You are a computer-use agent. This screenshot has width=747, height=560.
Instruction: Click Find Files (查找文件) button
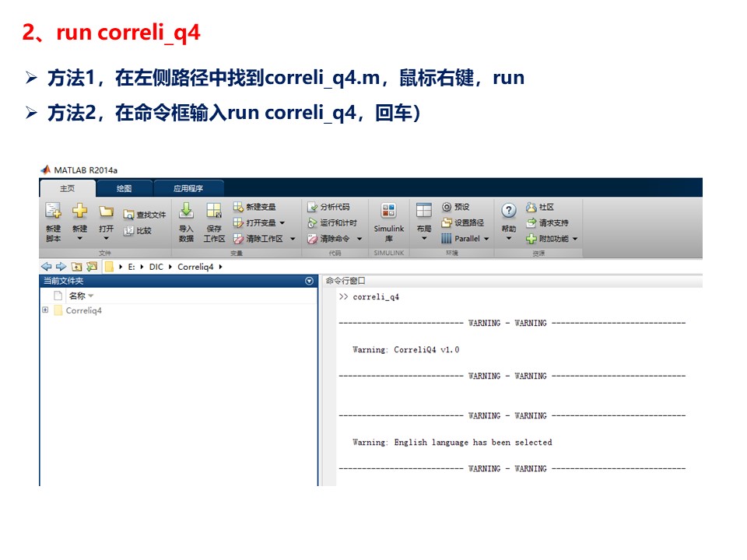pyautogui.click(x=145, y=215)
